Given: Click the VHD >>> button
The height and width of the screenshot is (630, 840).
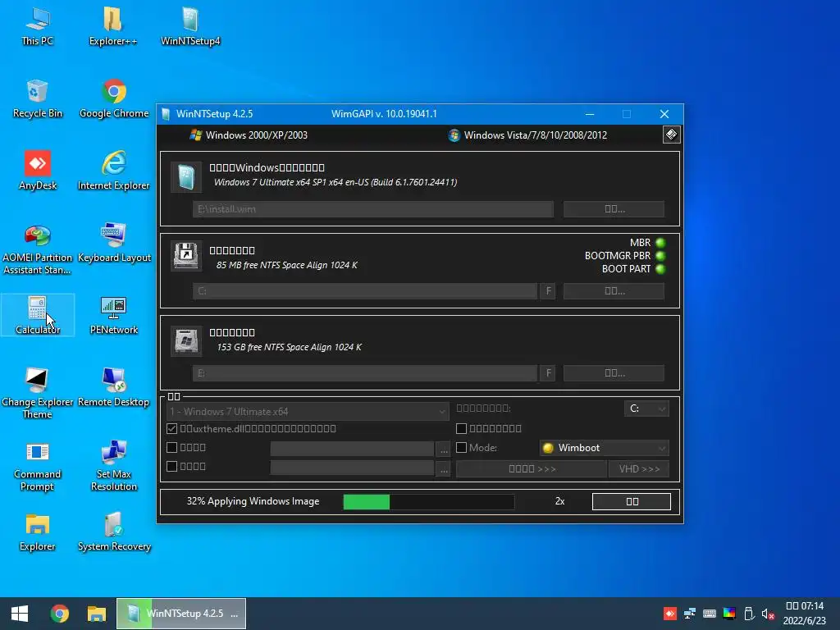Looking at the screenshot, I should click(x=639, y=468).
